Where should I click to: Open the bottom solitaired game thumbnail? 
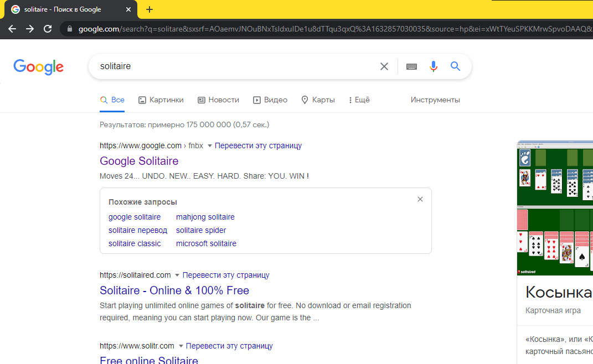(x=555, y=241)
